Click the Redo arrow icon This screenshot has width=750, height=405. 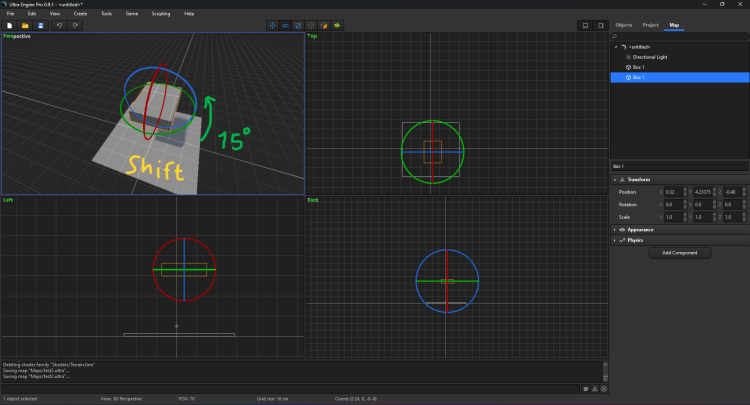point(76,25)
